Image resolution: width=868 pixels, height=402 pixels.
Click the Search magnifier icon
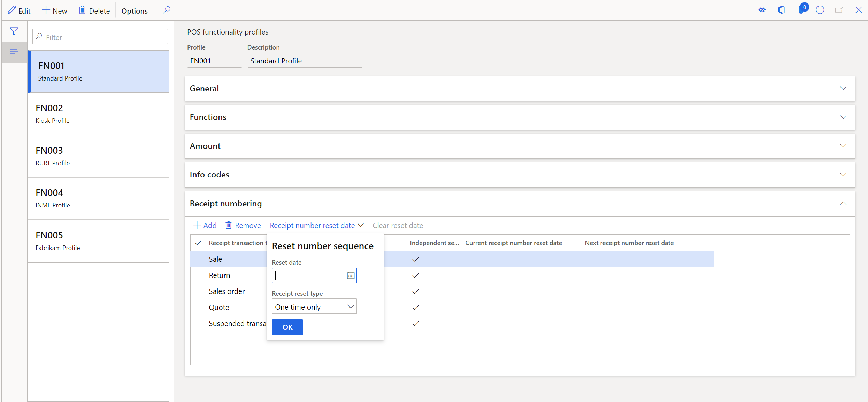[167, 10]
